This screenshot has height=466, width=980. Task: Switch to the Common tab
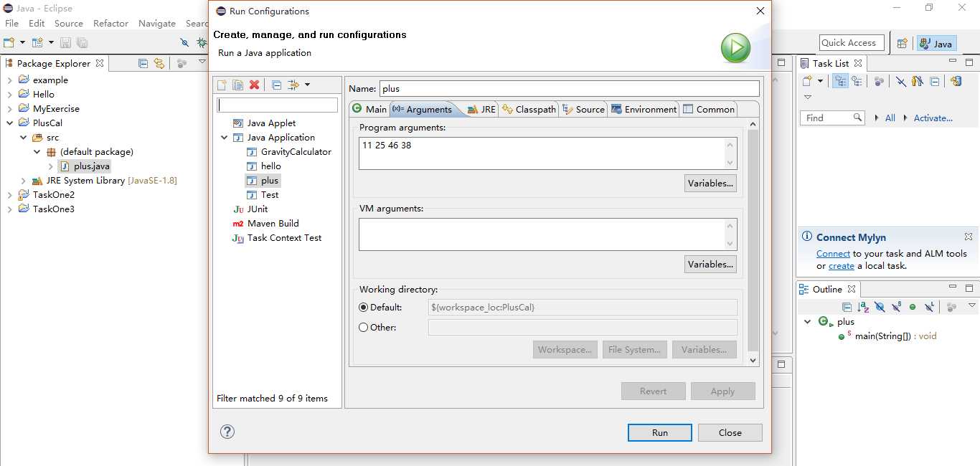click(709, 109)
